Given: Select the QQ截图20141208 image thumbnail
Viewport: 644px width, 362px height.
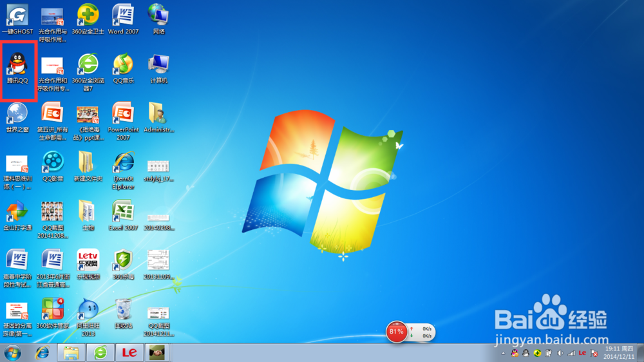Looking at the screenshot, I should point(53,220).
